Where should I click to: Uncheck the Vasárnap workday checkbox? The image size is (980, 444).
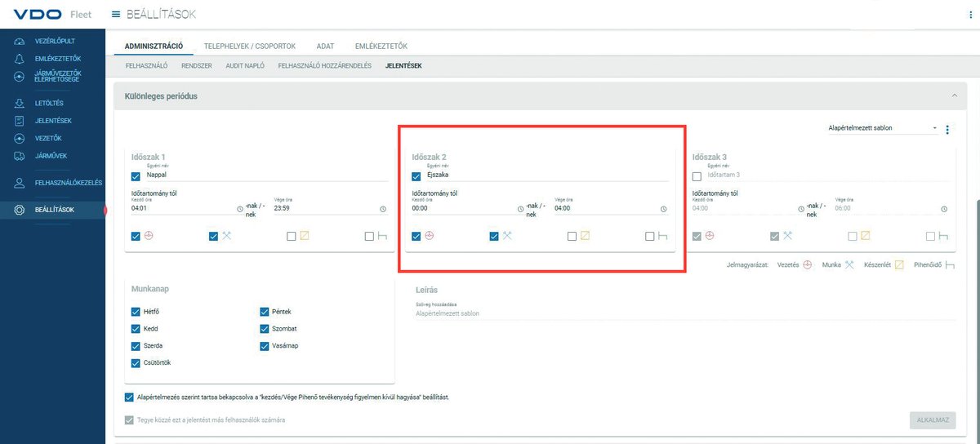(265, 346)
